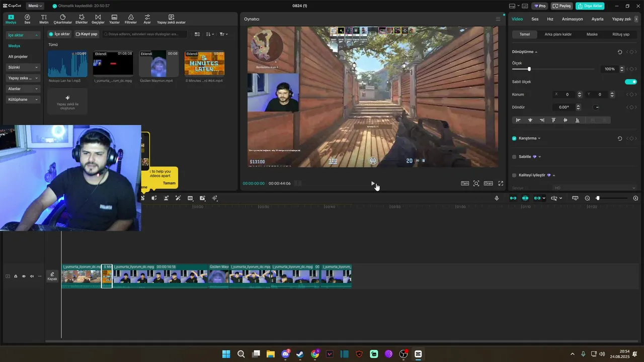Select the Maske subtab

coord(592,34)
